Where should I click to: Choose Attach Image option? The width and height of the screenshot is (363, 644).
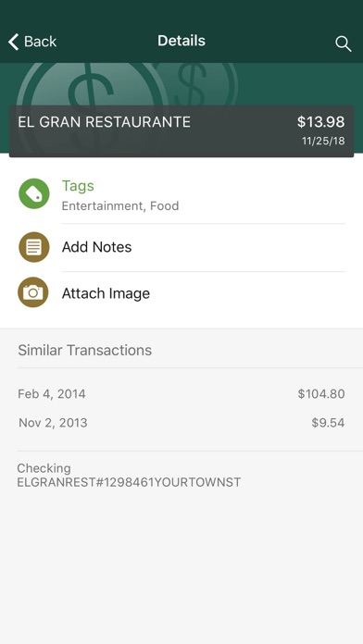pyautogui.click(x=181, y=293)
